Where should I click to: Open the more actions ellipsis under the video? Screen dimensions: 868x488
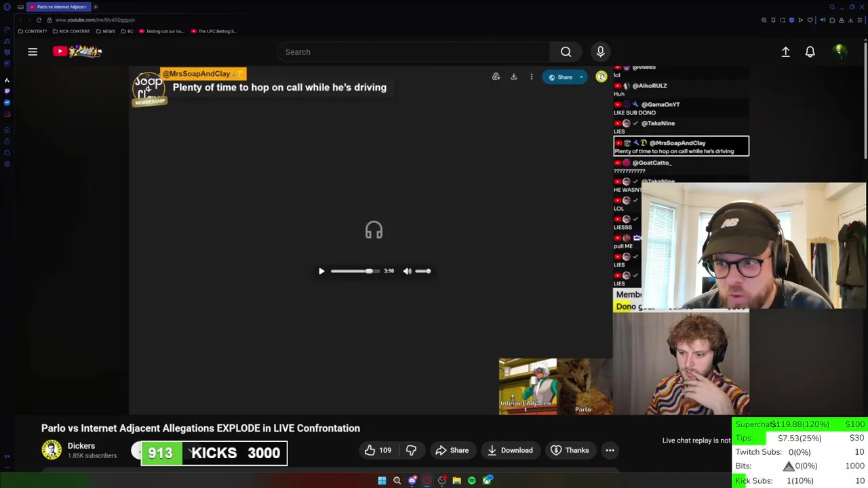[610, 450]
